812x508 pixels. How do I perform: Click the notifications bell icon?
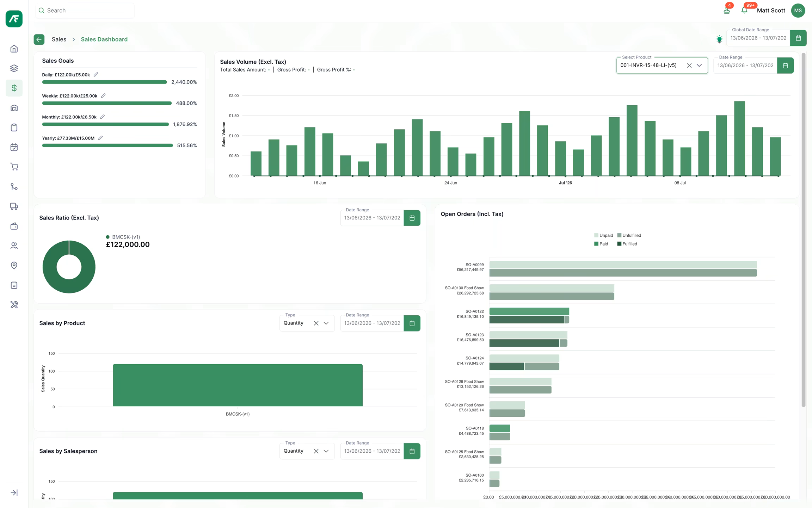744,10
